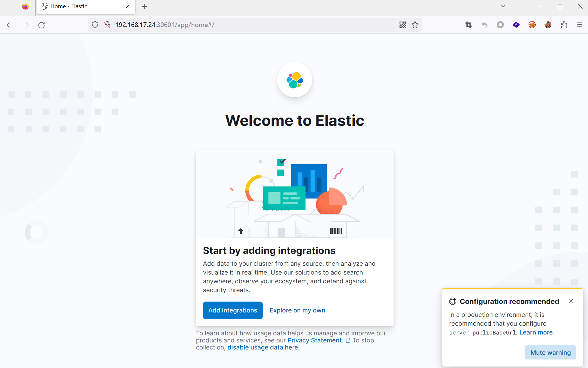Click disable usage data here link

[x=263, y=347]
